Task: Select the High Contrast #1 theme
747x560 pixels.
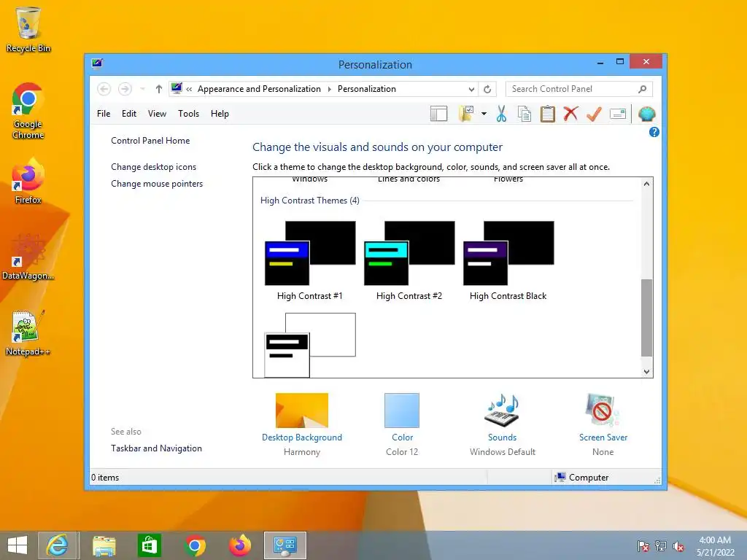Action: tap(309, 261)
